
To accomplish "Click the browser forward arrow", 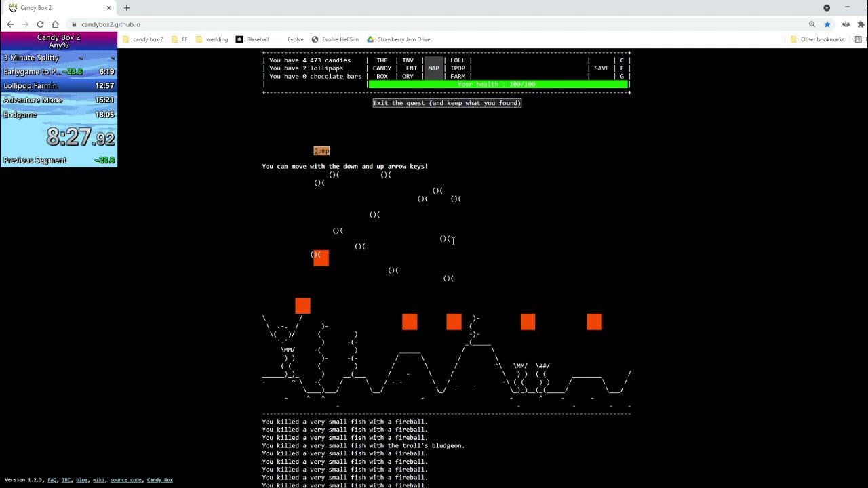I will click(25, 24).
